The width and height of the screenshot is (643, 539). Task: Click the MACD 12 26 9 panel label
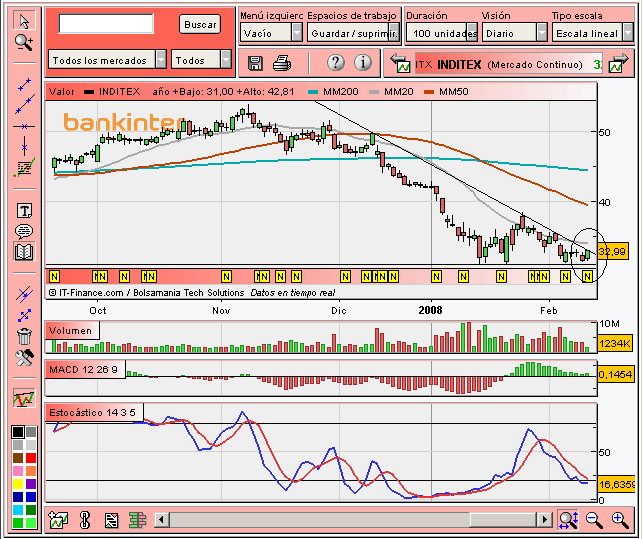coord(85,370)
